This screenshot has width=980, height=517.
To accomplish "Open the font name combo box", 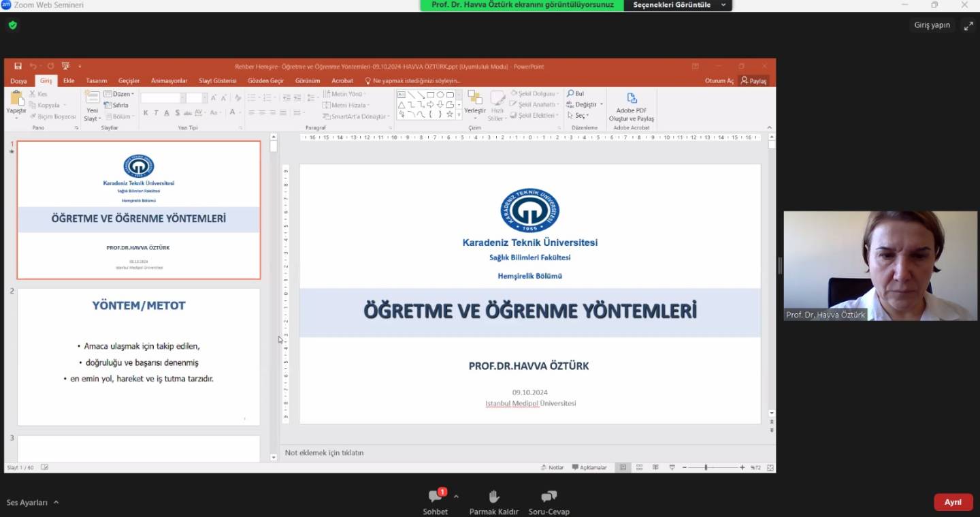I will 162,98.
